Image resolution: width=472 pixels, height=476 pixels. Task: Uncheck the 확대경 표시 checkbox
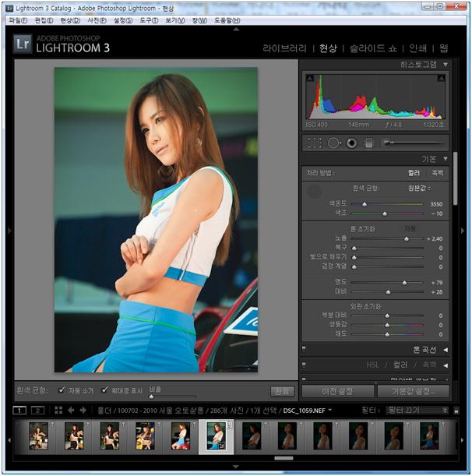104,390
